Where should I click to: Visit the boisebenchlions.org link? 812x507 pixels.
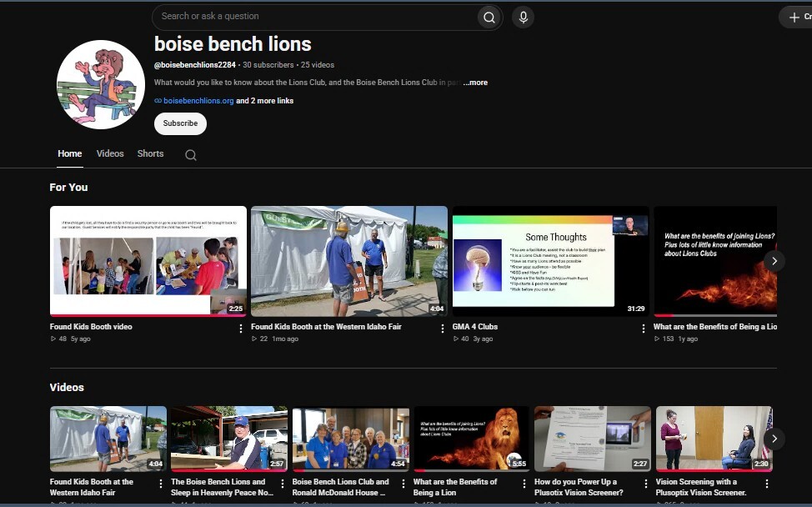(x=198, y=101)
